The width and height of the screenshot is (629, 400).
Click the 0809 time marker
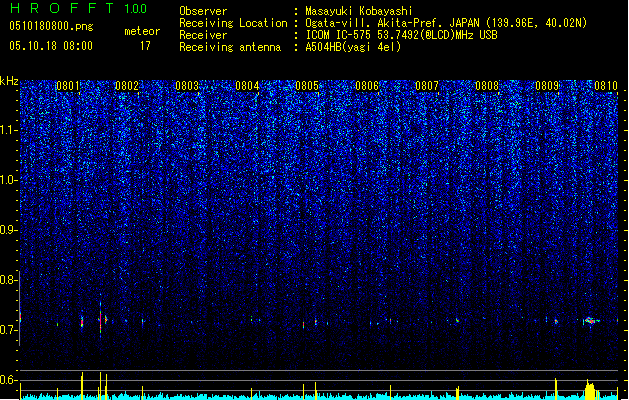[x=547, y=86]
